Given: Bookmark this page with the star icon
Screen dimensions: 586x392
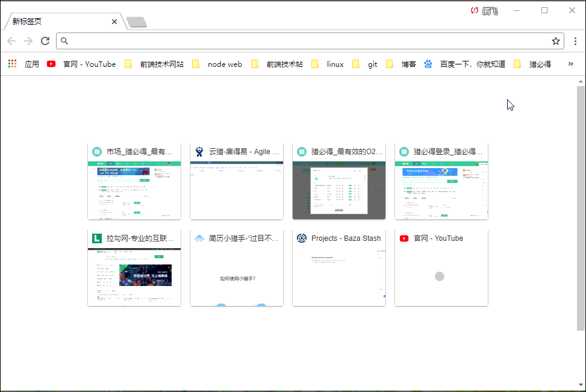Looking at the screenshot, I should coord(555,41).
